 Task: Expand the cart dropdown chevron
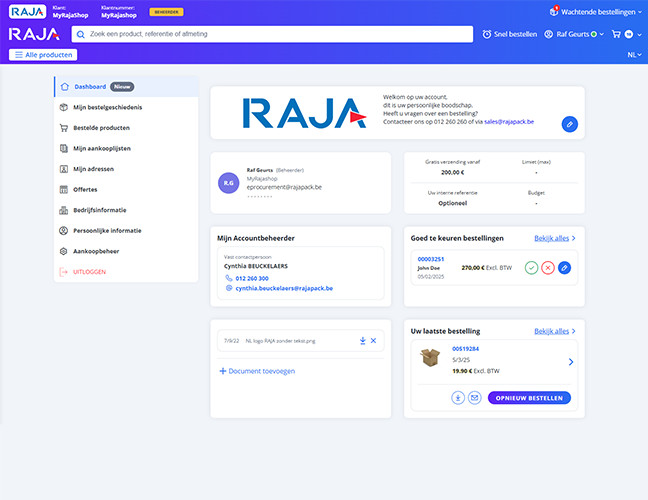coord(639,35)
